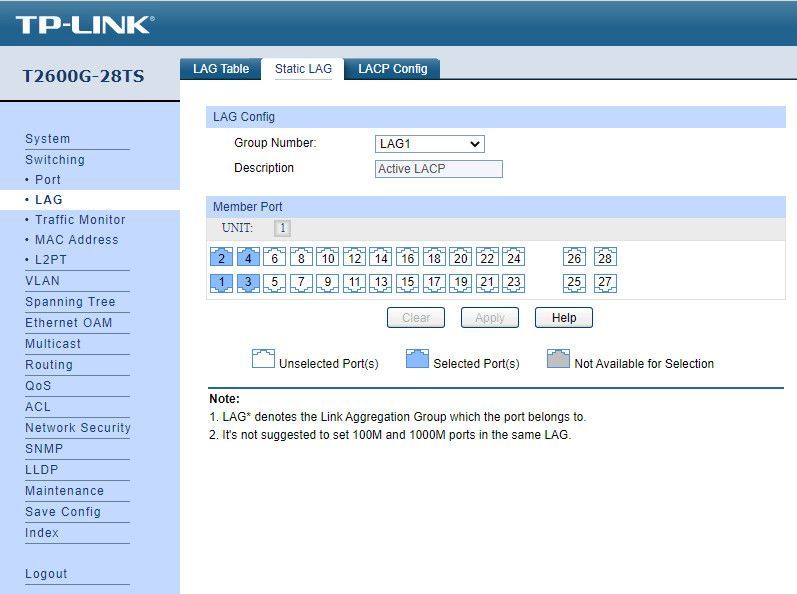The height and width of the screenshot is (594, 797).
Task: Select member port 21
Action: (x=487, y=283)
